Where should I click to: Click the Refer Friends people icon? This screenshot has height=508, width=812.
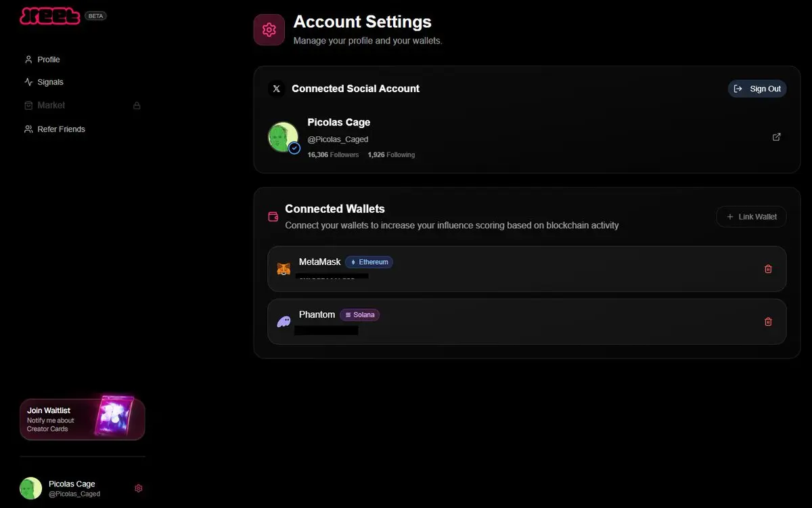tap(28, 129)
